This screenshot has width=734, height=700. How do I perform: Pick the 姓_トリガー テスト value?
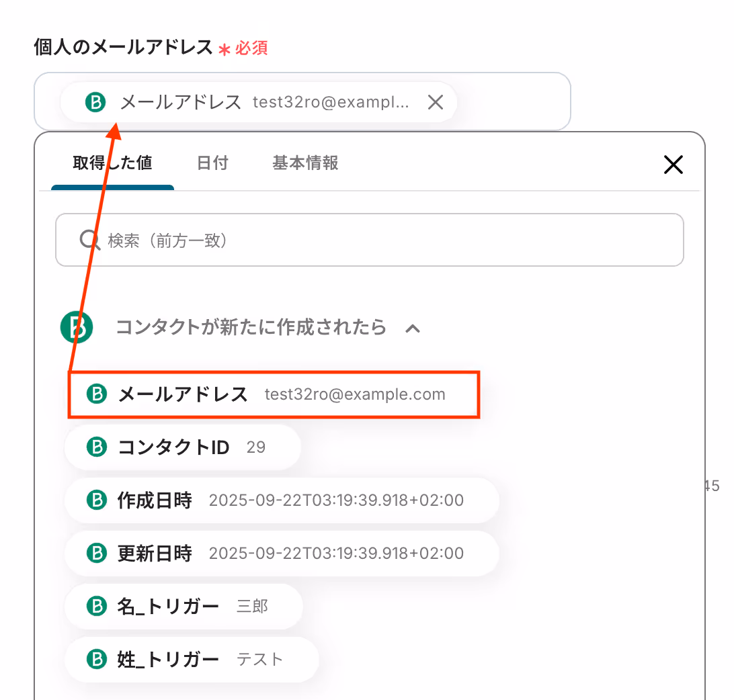(192, 659)
